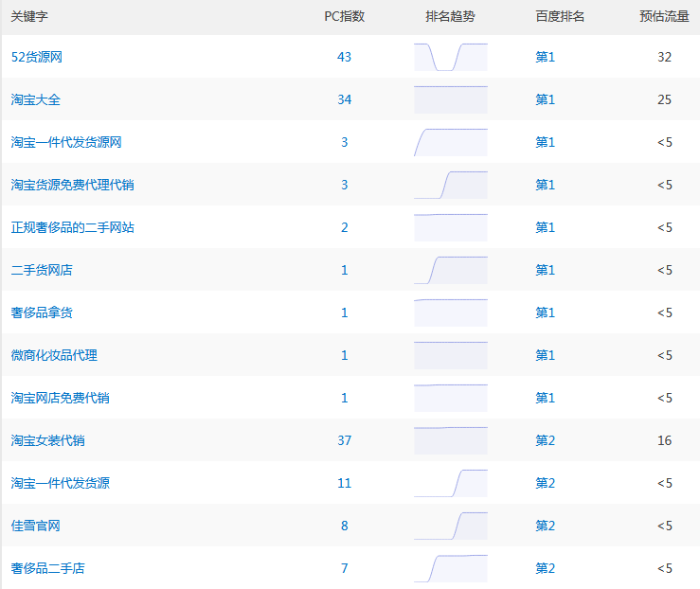700x589 pixels.
Task: Click the 预估流量 column header
Action: point(664,16)
